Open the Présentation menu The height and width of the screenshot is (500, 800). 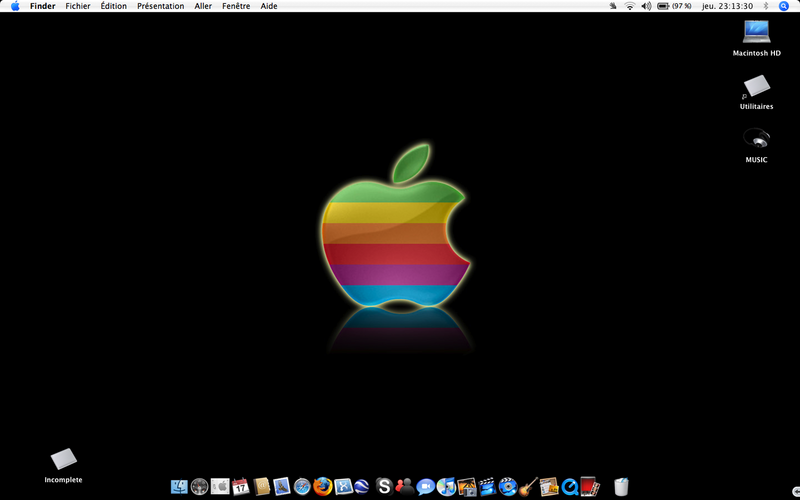click(x=161, y=6)
